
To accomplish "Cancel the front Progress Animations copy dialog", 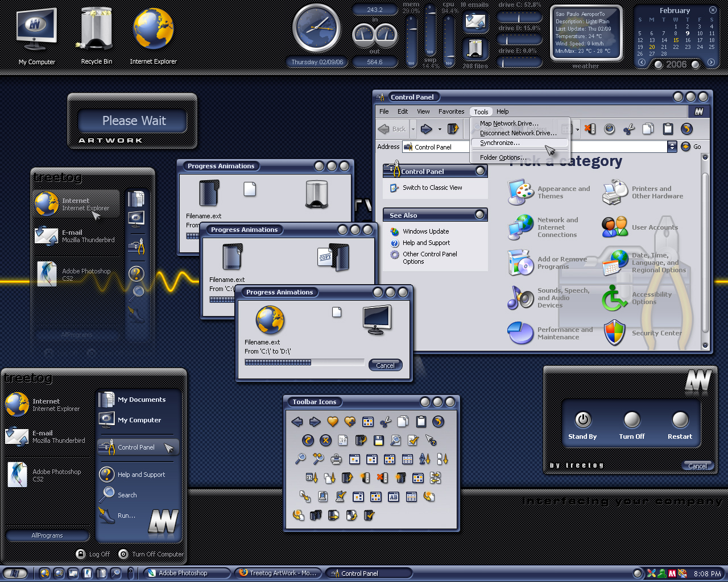I will point(385,365).
